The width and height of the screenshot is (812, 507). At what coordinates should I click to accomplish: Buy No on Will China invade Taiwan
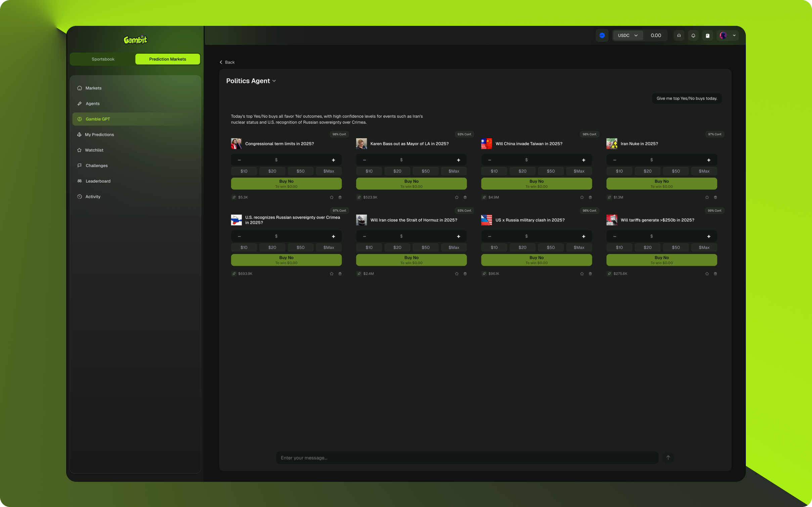536,184
